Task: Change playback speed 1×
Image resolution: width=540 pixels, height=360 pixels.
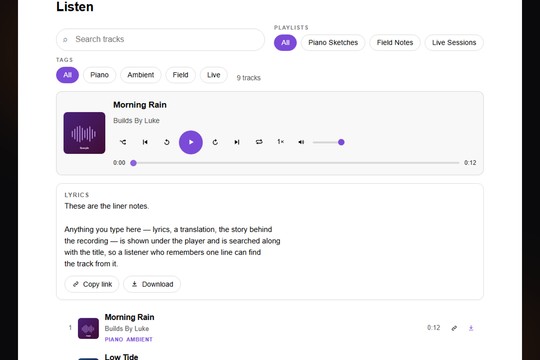Action: [x=280, y=142]
